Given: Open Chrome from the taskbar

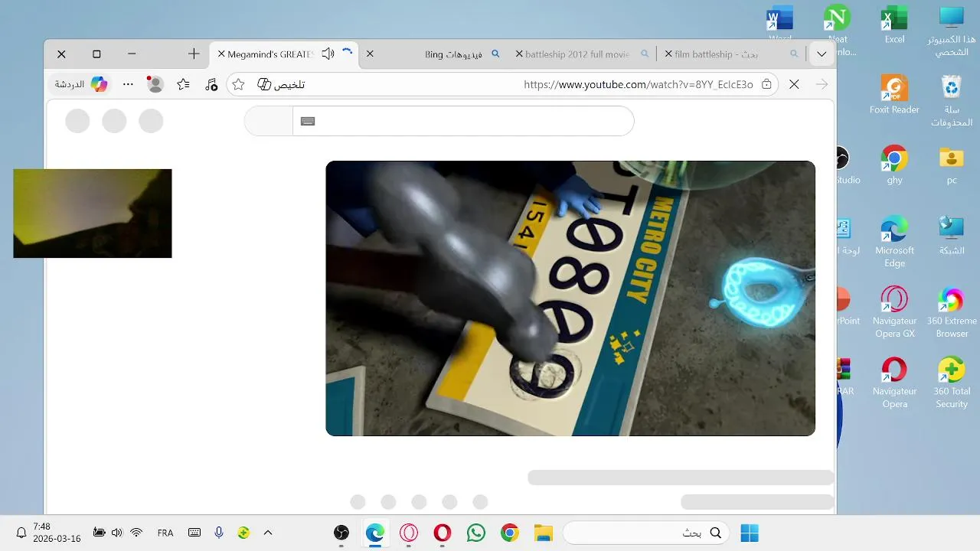Looking at the screenshot, I should coord(510,533).
